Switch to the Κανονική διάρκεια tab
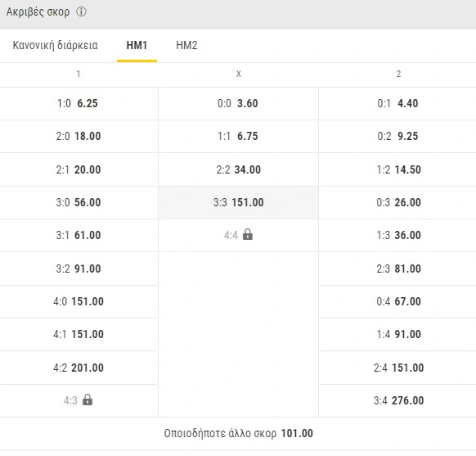This screenshot has height=456, width=476. click(56, 45)
